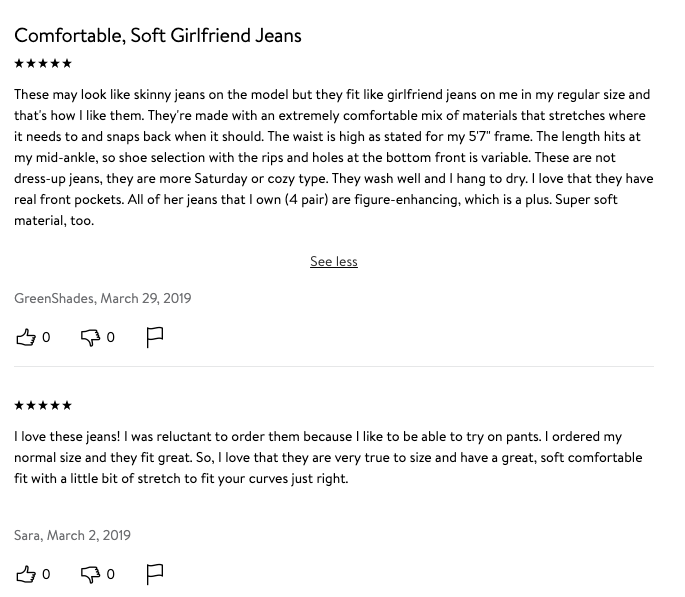685x597 pixels.
Task: Click the date March 2, 2019
Action: (89, 535)
